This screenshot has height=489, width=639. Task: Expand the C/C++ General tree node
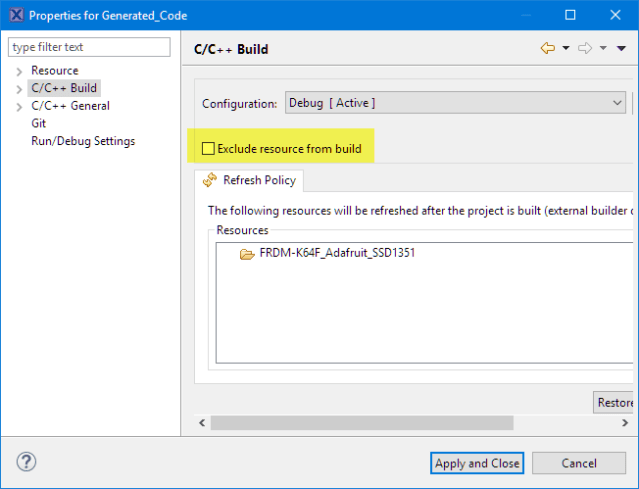click(19, 106)
